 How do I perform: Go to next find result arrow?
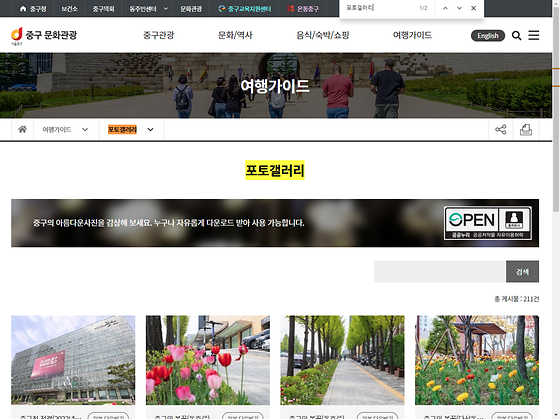tap(459, 8)
